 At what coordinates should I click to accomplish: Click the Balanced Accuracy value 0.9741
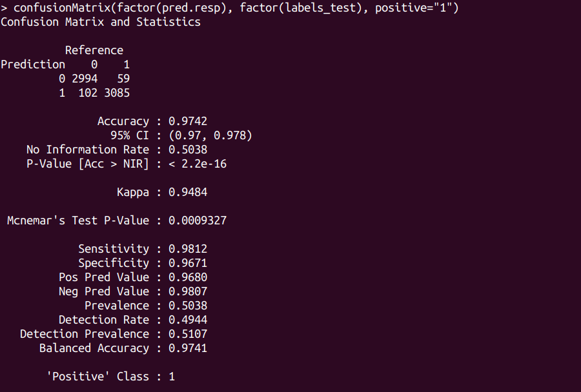tap(188, 348)
